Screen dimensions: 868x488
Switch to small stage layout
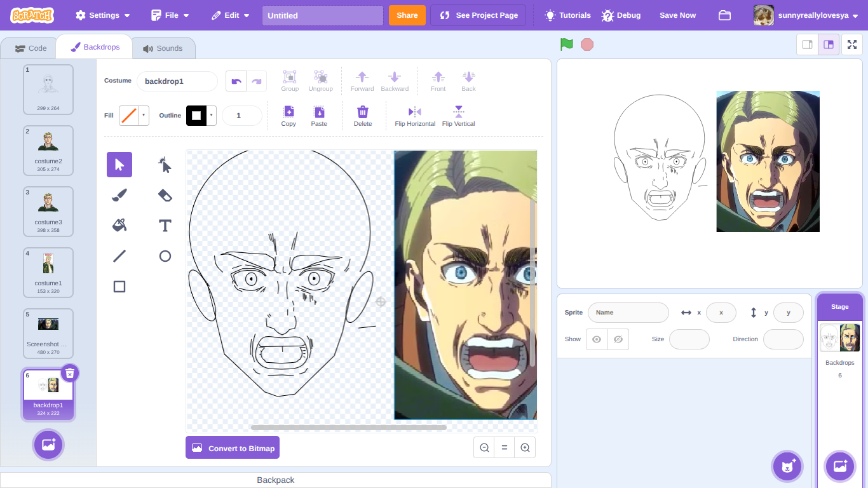coord(808,44)
